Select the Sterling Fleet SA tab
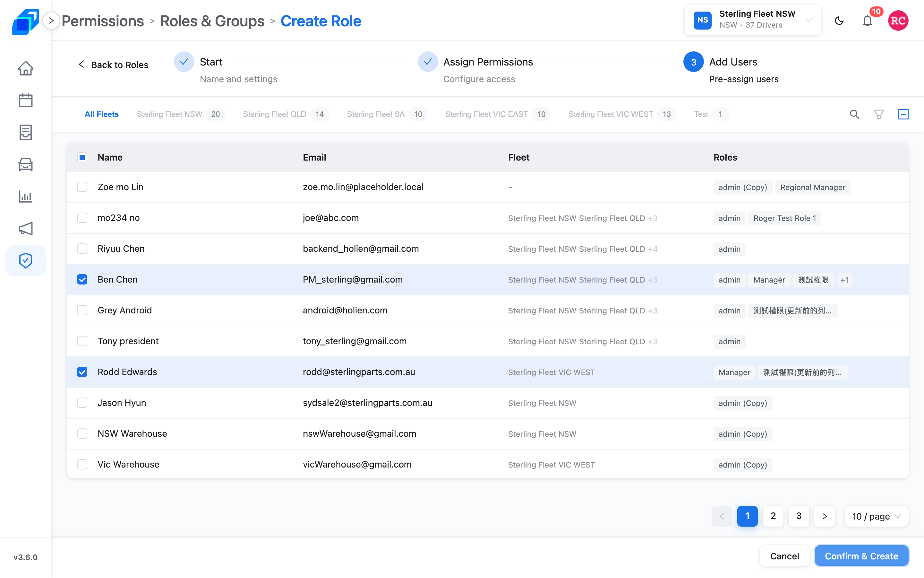The height and width of the screenshot is (578, 924). (x=387, y=114)
